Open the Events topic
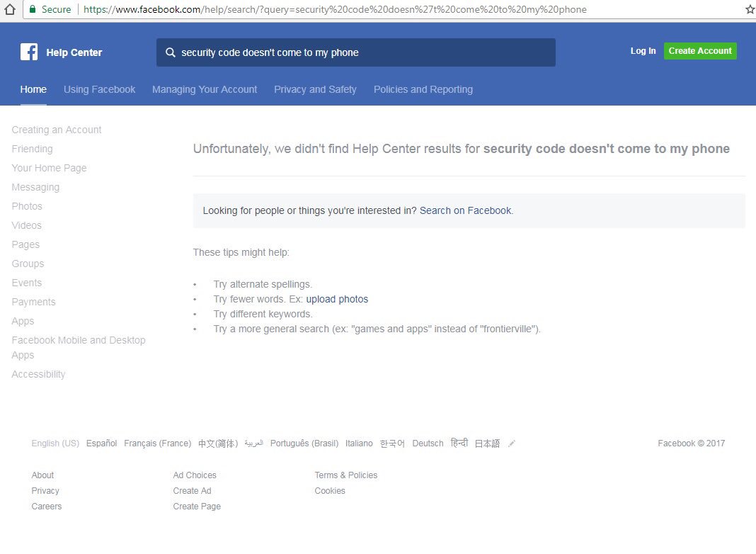Screen dimensions: 756x554 tap(27, 283)
